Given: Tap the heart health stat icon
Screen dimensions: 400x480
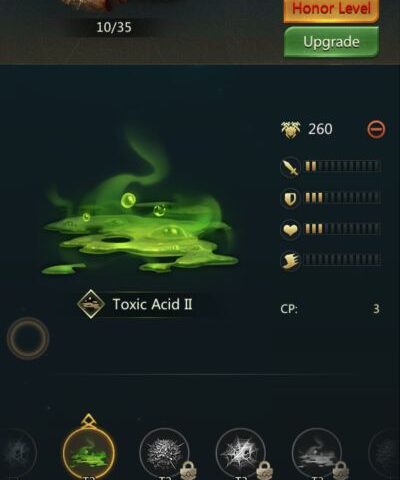Looking at the screenshot, I should point(290,230).
